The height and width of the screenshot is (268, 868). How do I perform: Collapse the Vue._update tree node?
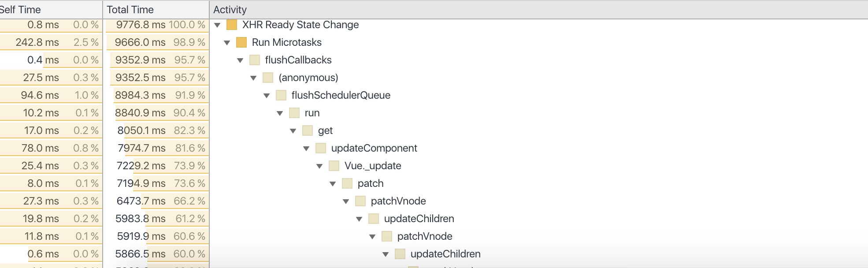point(319,166)
